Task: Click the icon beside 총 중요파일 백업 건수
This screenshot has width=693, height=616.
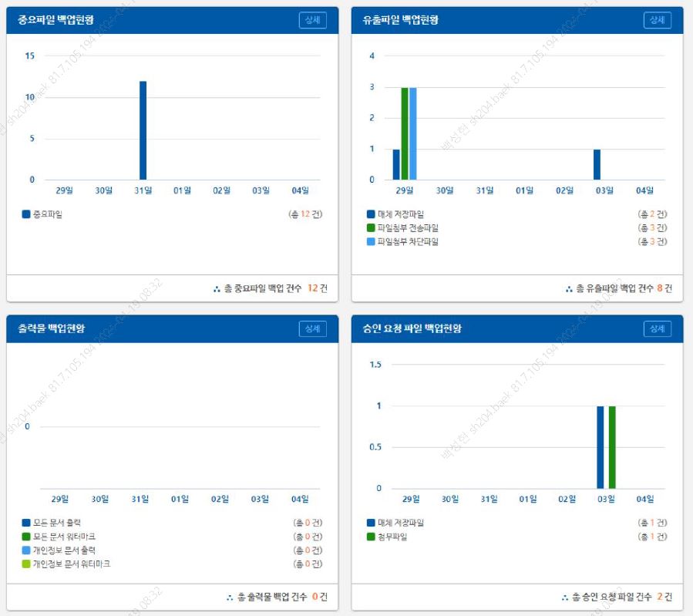Action: (217, 289)
